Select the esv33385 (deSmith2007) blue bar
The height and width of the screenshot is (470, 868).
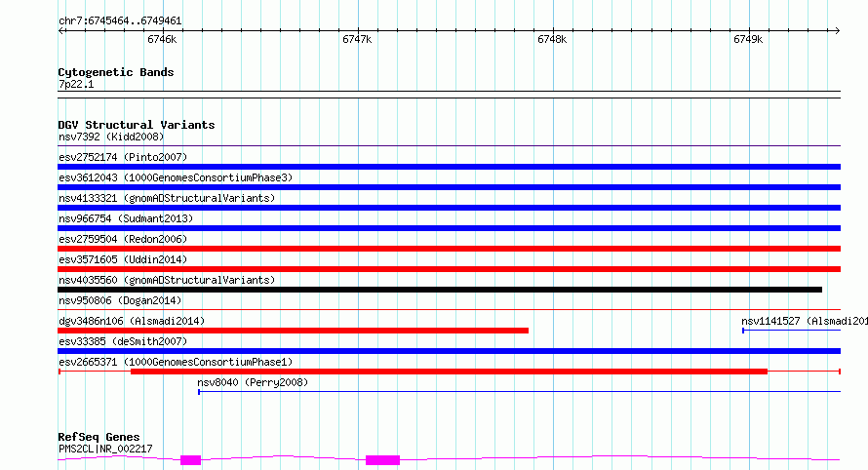pos(449,351)
